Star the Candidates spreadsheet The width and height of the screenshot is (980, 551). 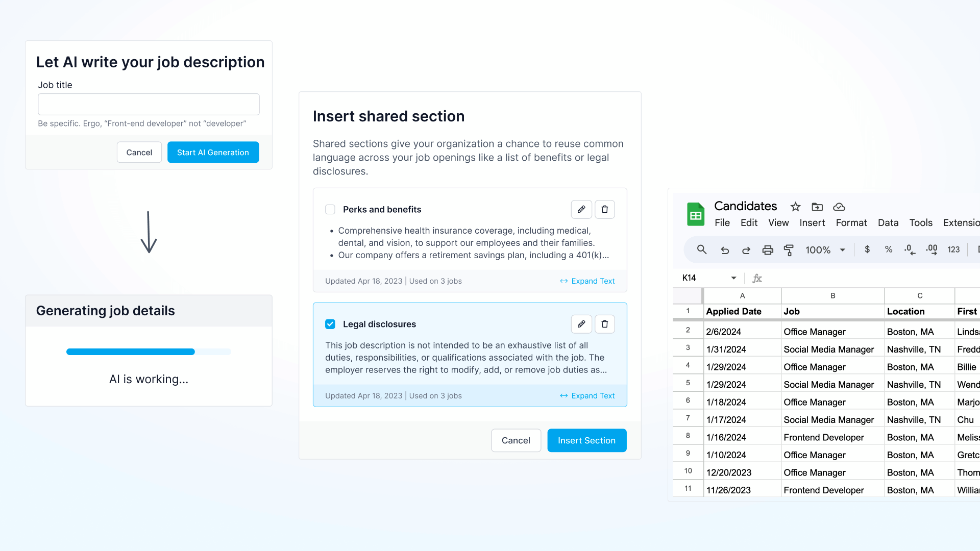pos(795,207)
